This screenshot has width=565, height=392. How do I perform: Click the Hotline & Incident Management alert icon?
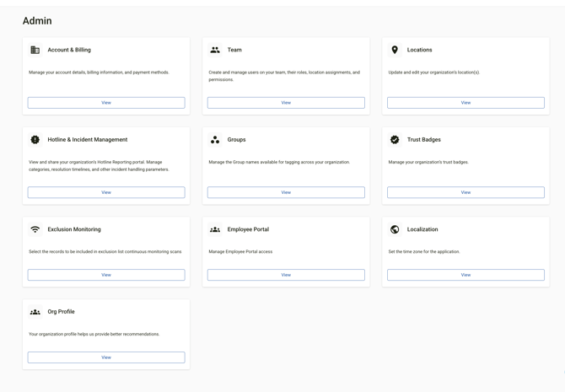35,140
